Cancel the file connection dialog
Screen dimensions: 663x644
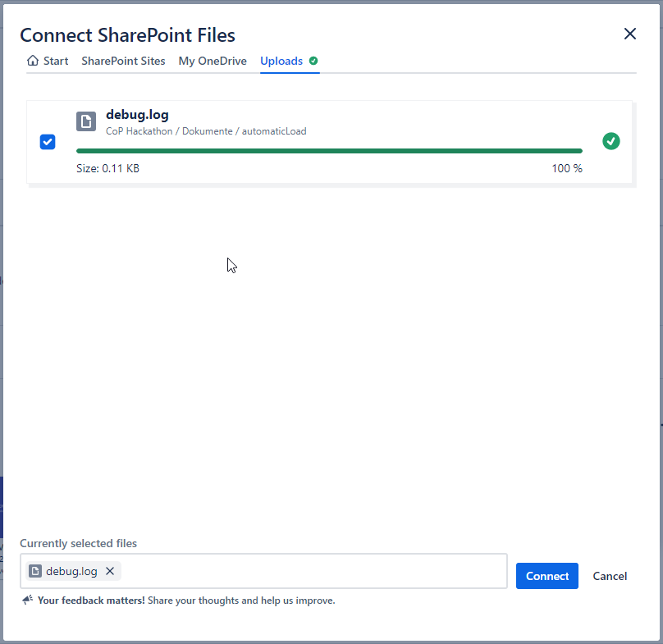tap(610, 576)
